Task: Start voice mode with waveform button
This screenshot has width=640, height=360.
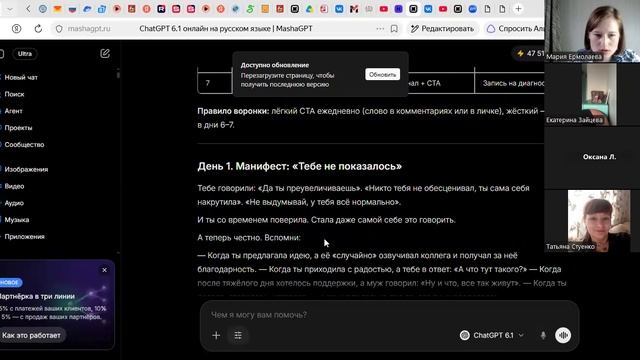Action: (x=563, y=336)
